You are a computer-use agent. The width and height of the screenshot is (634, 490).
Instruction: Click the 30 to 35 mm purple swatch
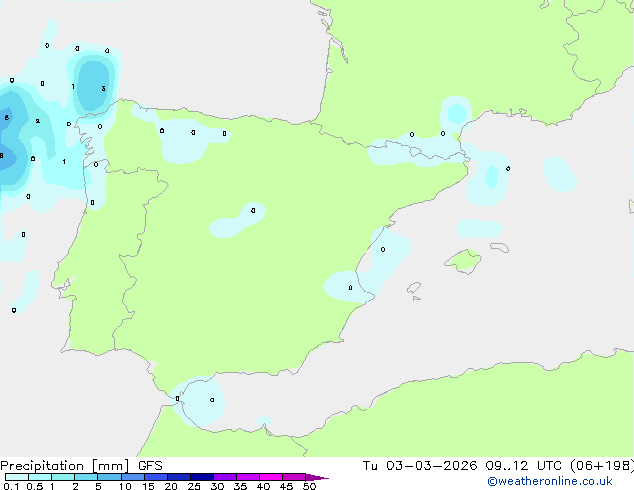tap(225, 477)
